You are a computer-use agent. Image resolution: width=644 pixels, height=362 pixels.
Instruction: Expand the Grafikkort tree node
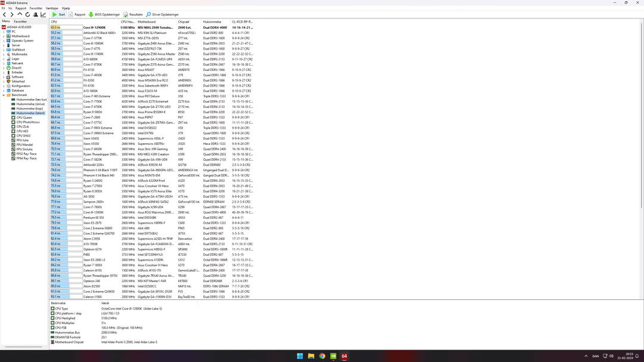coord(4,49)
